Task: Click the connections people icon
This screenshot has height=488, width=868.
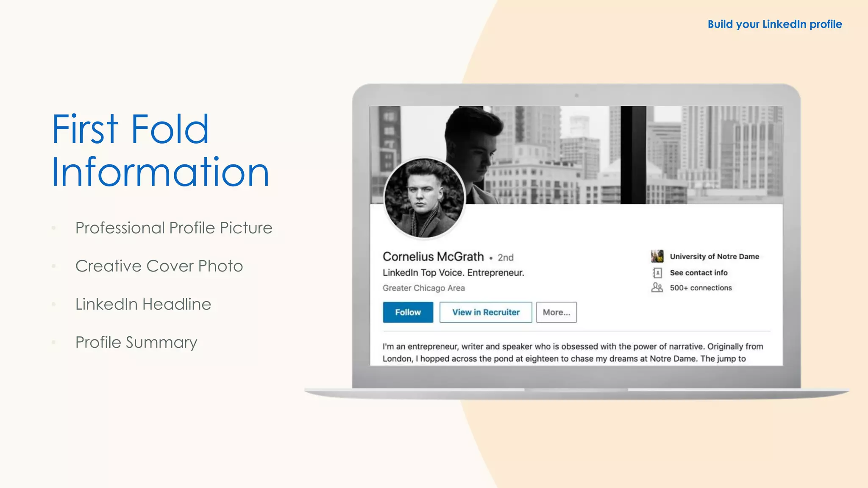Action: pos(657,288)
